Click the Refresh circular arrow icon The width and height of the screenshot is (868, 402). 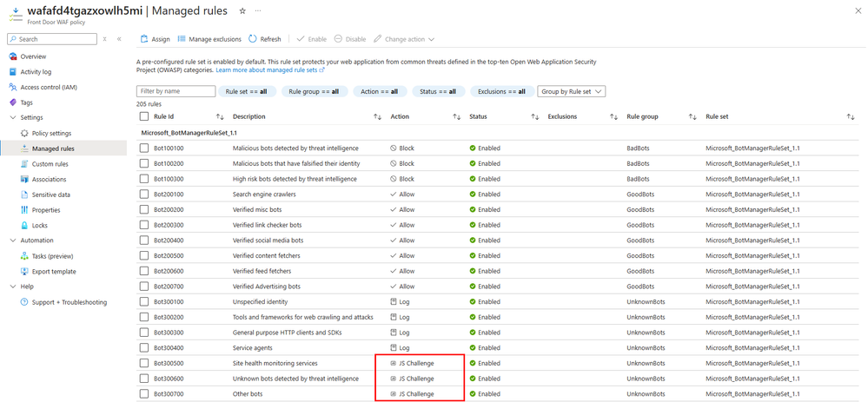pyautogui.click(x=253, y=39)
